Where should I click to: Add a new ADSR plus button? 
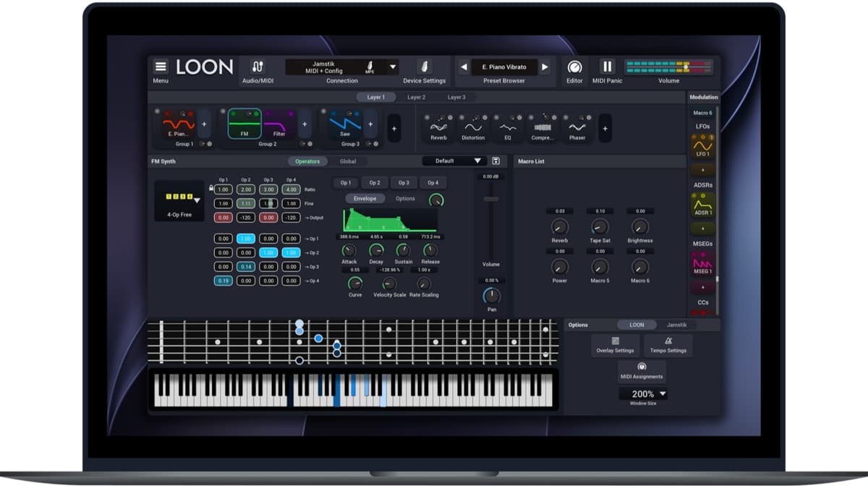click(x=703, y=228)
